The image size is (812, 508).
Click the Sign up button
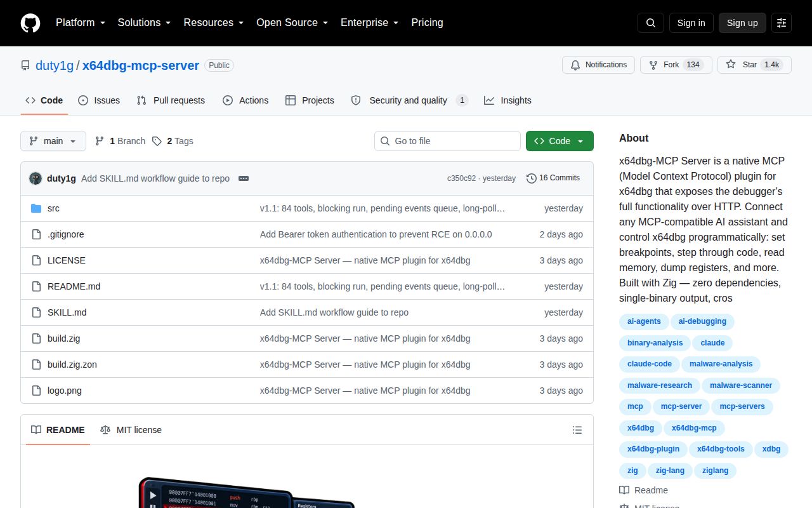(742, 23)
